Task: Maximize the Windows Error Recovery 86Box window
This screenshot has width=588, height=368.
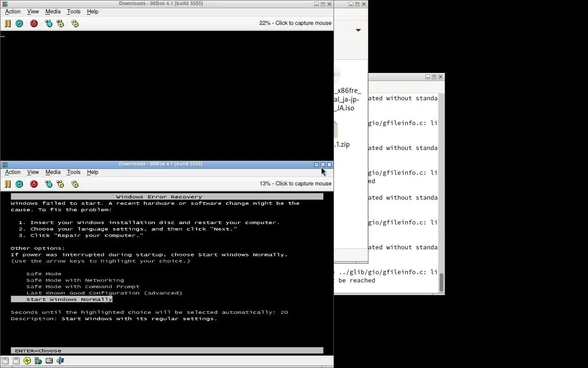Action: click(x=323, y=165)
